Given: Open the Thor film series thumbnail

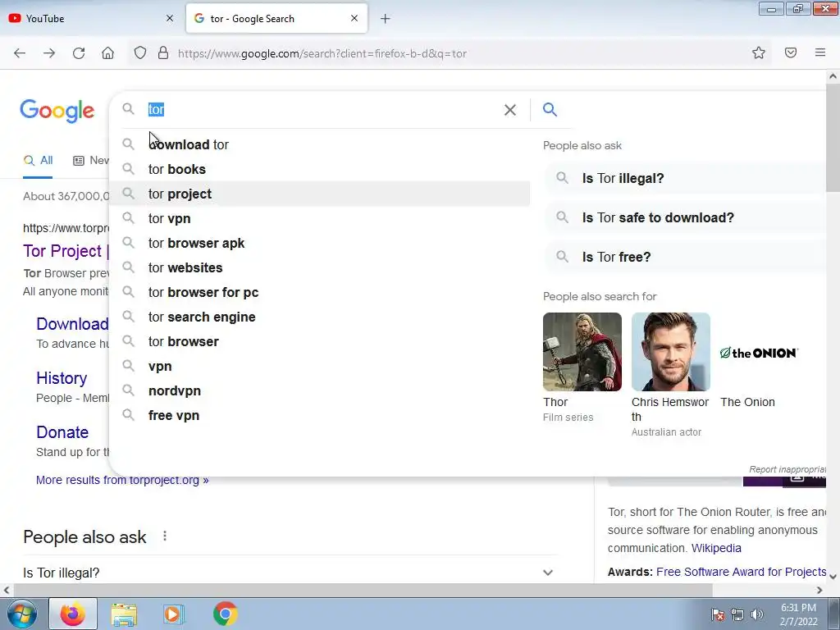Looking at the screenshot, I should tap(582, 352).
